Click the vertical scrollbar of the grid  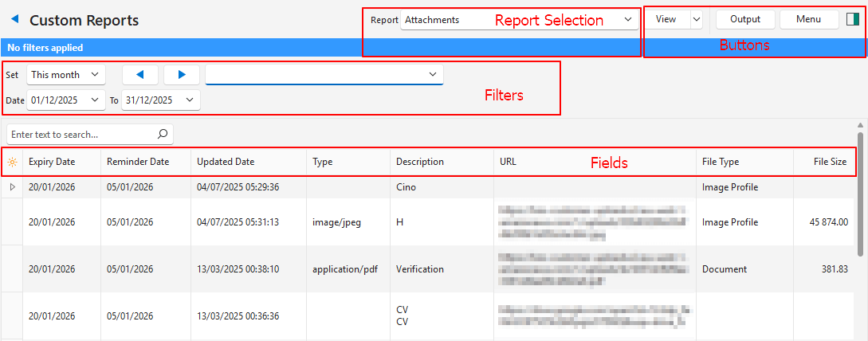pos(860,191)
